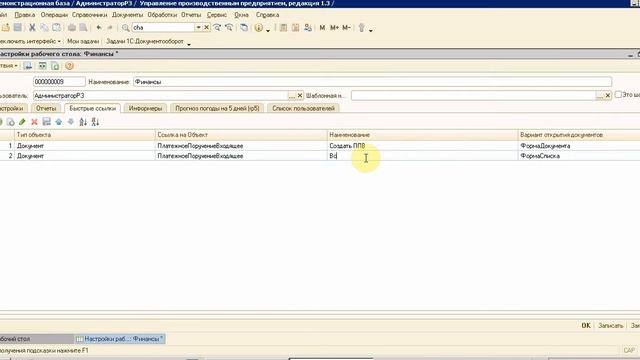Click the orange question mark help icon
The image size is (640, 360).
tap(69, 66)
